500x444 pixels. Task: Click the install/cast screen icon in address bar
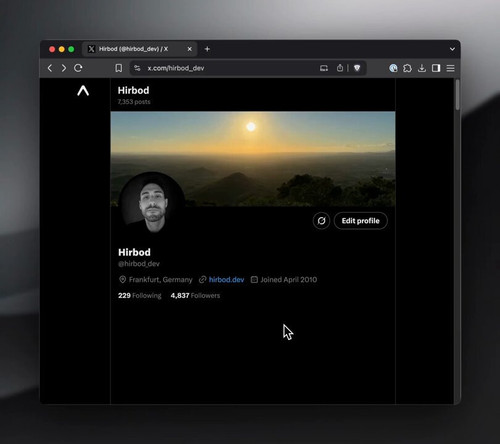[x=324, y=68]
